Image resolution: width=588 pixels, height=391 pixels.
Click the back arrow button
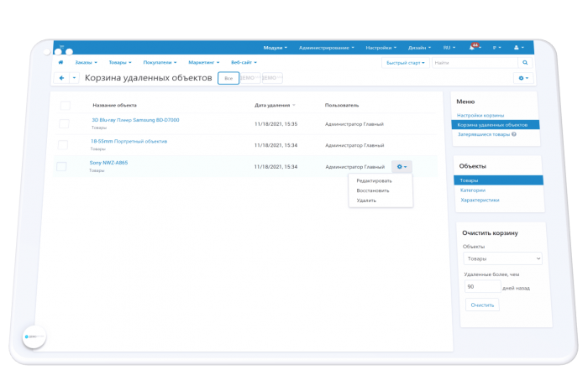(x=61, y=78)
